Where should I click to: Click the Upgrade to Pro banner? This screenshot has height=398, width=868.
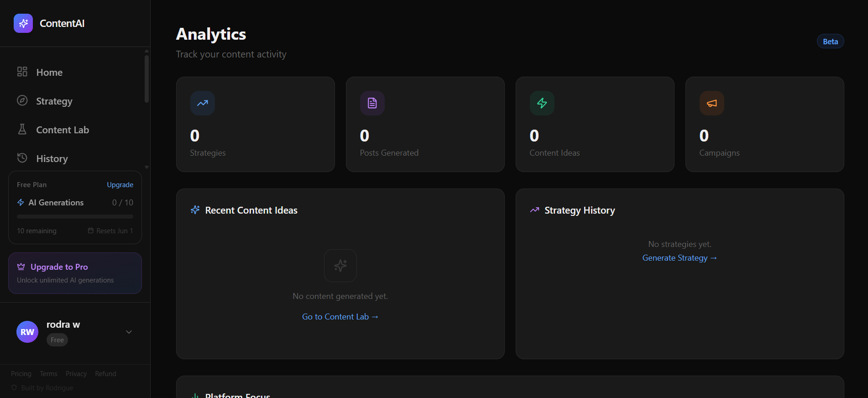75,273
